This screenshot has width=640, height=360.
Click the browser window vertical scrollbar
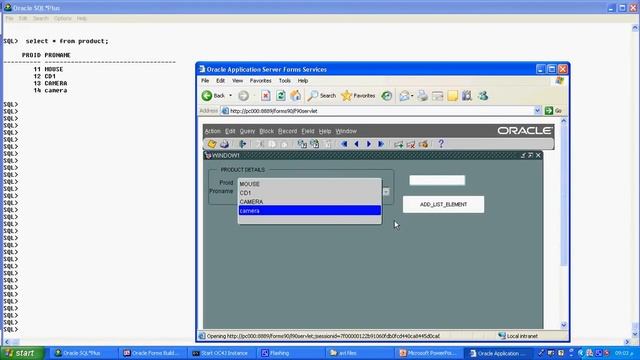coord(564,222)
